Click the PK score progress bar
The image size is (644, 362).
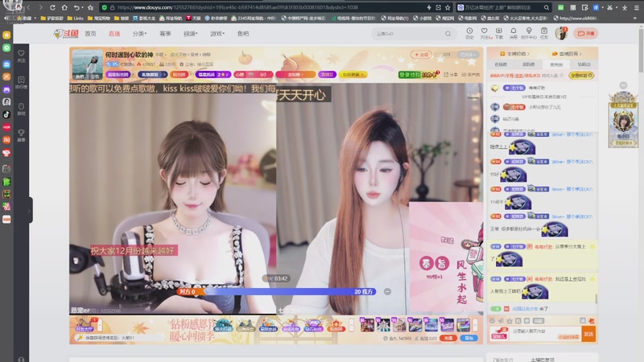[x=276, y=291]
